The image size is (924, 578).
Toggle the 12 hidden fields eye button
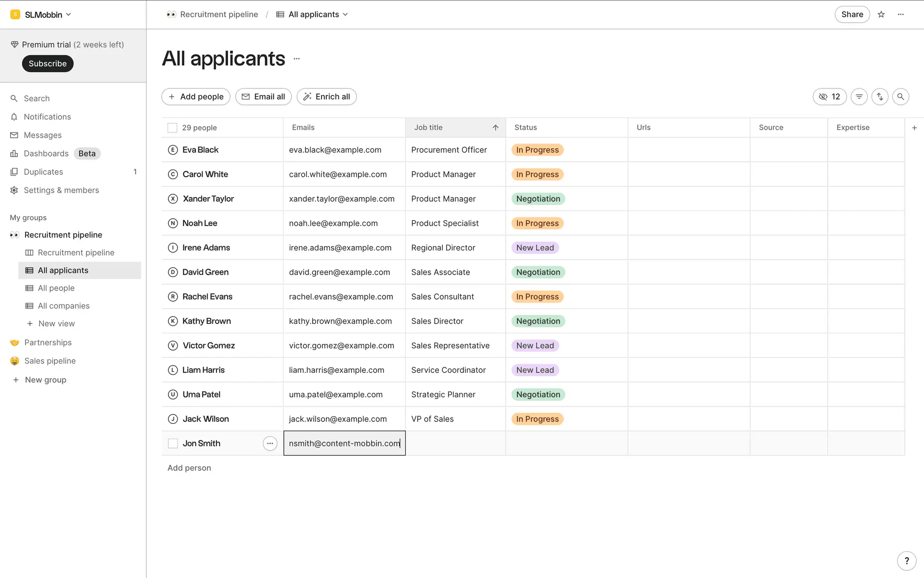click(829, 97)
